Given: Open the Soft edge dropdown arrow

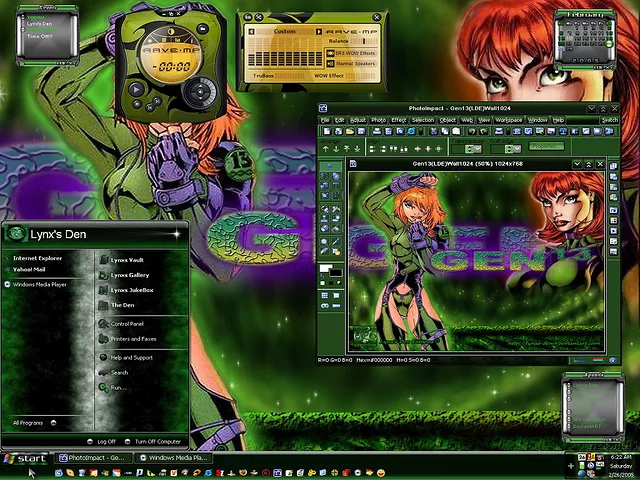Looking at the screenshot, I should (518, 149).
